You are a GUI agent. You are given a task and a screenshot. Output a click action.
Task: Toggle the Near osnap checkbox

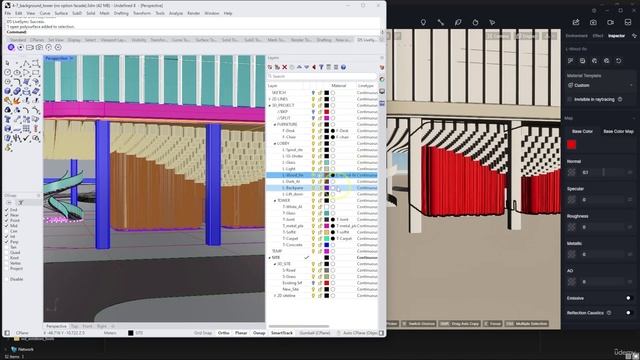pyautogui.click(x=7, y=215)
